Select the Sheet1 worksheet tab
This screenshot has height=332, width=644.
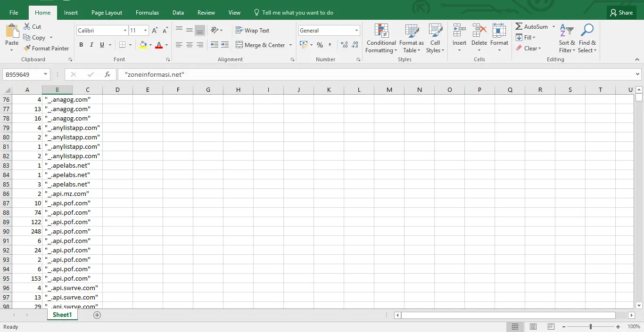[x=62, y=315]
